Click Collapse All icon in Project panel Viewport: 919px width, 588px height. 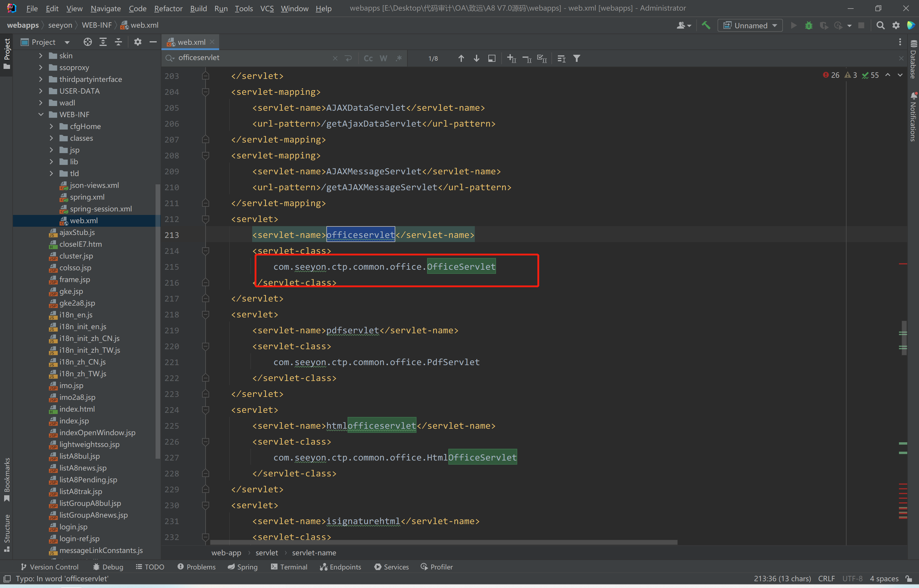click(x=118, y=42)
